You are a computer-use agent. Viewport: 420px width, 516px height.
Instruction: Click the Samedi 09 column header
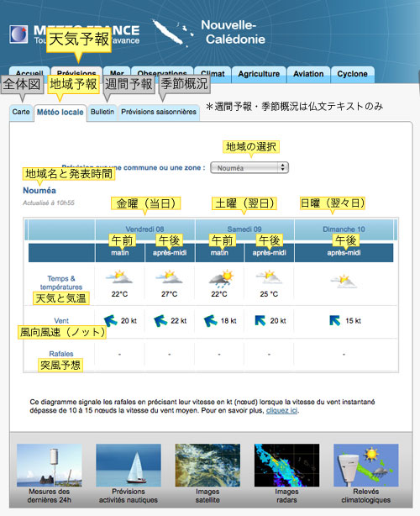pos(244,229)
